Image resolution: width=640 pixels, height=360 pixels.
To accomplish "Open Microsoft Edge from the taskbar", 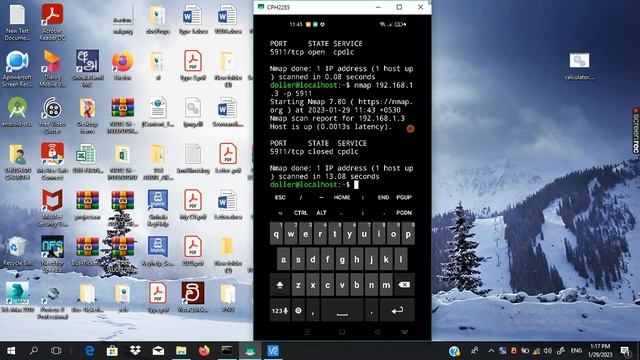I will click(90, 351).
